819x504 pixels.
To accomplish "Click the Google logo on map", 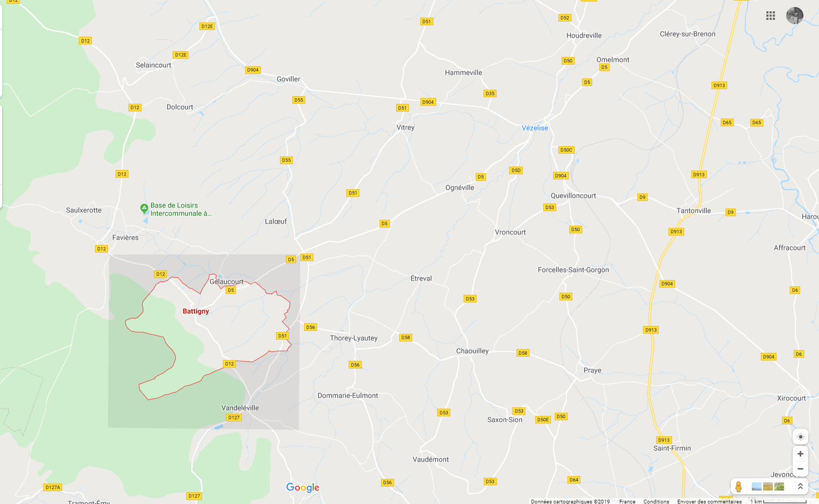I will pos(303,487).
